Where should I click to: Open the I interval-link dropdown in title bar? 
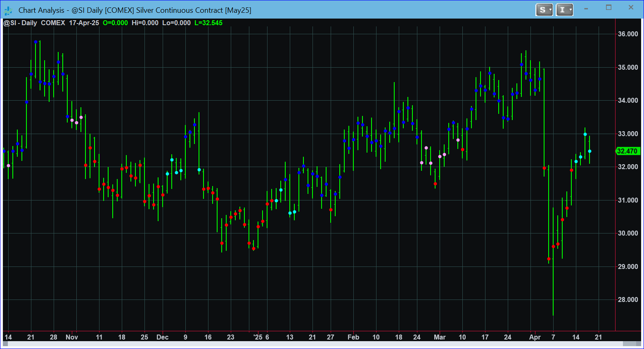pos(564,9)
